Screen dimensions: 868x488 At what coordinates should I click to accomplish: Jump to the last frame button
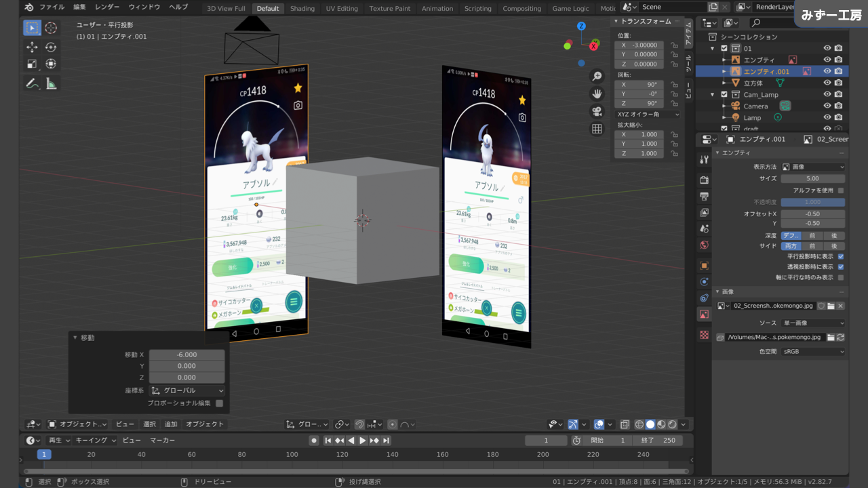click(x=387, y=441)
